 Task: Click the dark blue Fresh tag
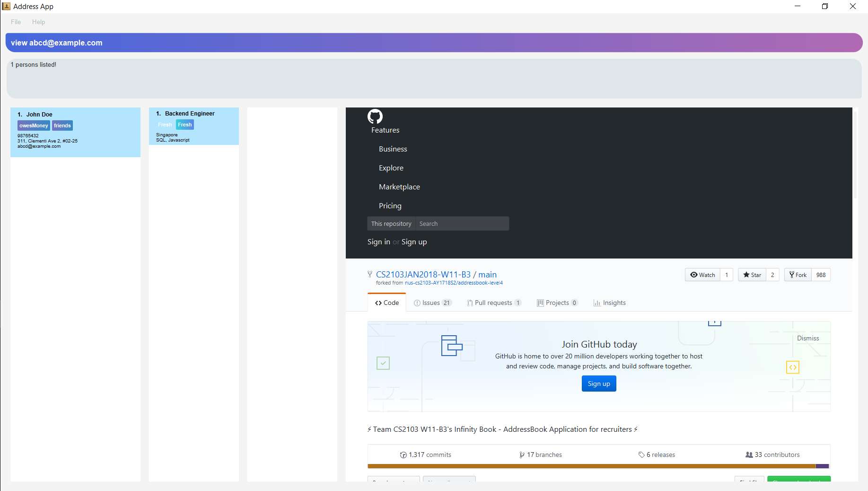[185, 125]
